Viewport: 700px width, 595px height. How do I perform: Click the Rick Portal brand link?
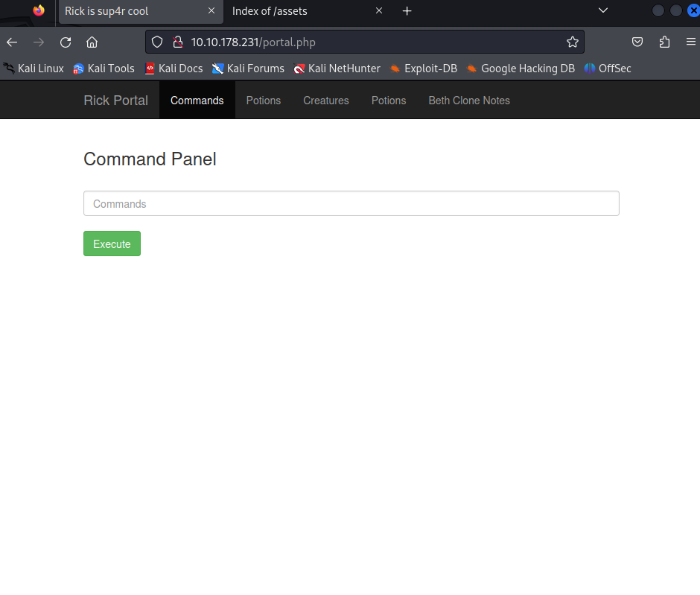pos(115,101)
